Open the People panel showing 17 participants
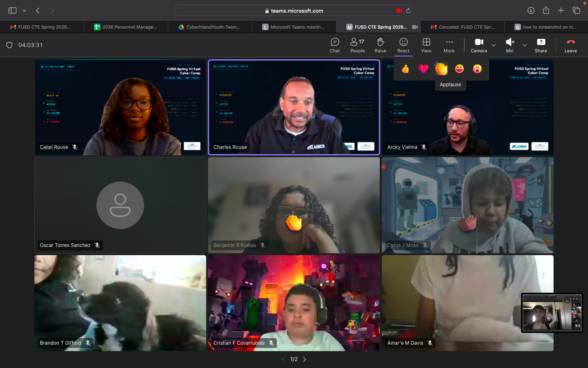588x368 pixels. 357,45
